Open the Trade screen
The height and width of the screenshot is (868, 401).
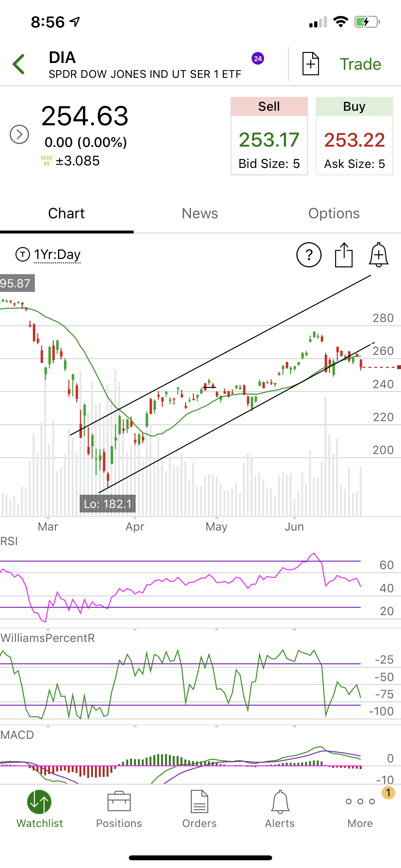[x=360, y=64]
